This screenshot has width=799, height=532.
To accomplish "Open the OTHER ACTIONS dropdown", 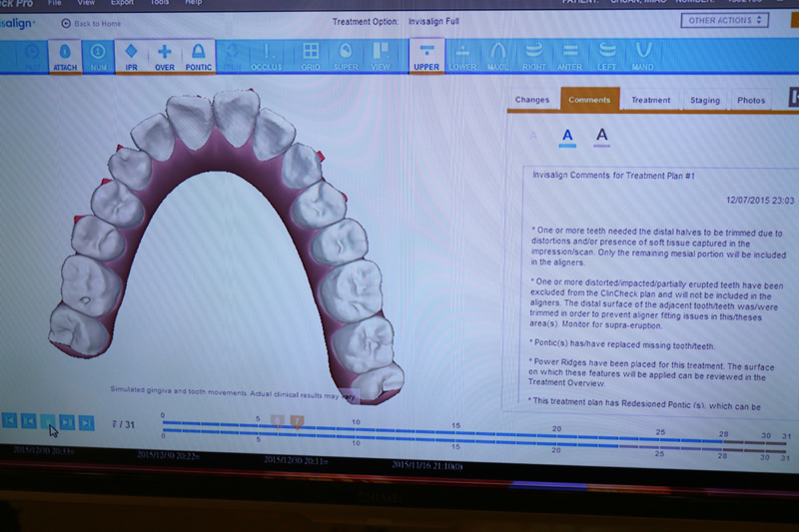I will (724, 20).
